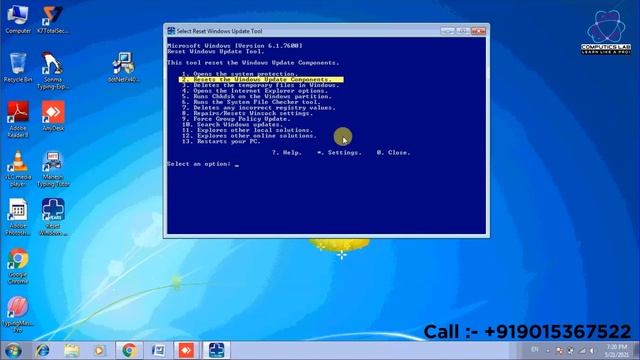640x360 pixels.
Task: Select the TypingMaster Pro desktop shortcut
Action: click(18, 314)
